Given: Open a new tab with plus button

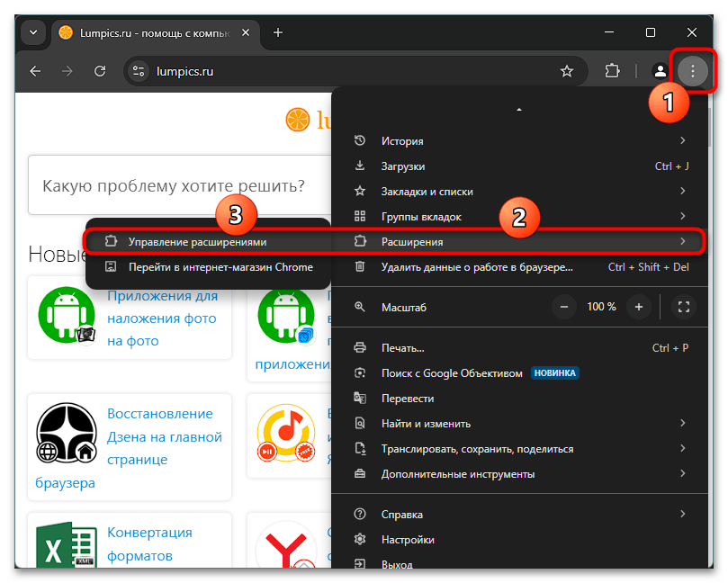Looking at the screenshot, I should click(278, 32).
